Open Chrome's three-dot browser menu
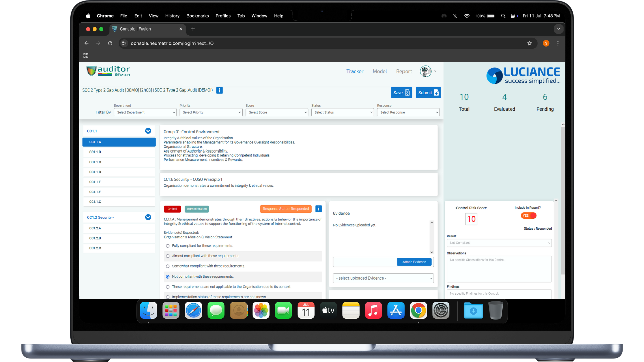The height and width of the screenshot is (362, 644). 558,43
